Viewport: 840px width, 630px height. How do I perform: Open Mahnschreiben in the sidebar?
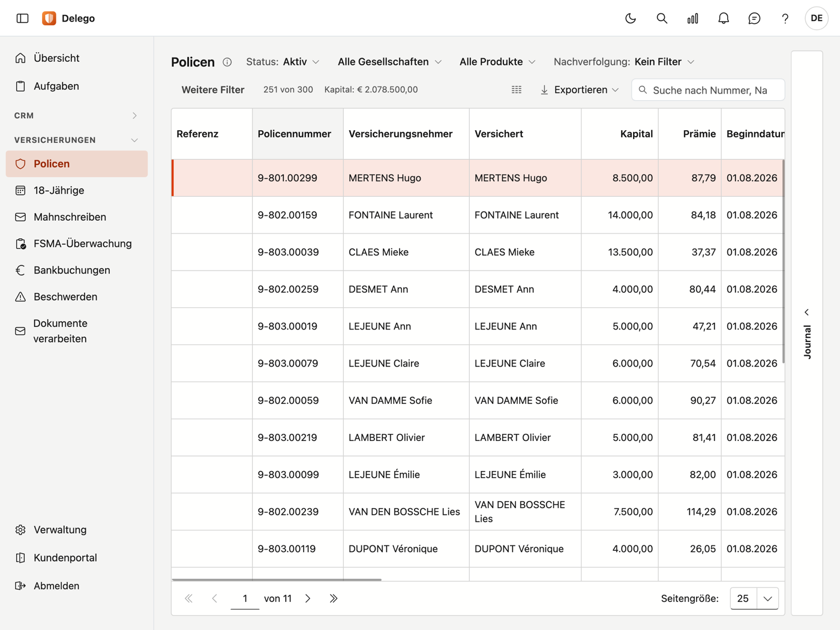pyautogui.click(x=76, y=217)
